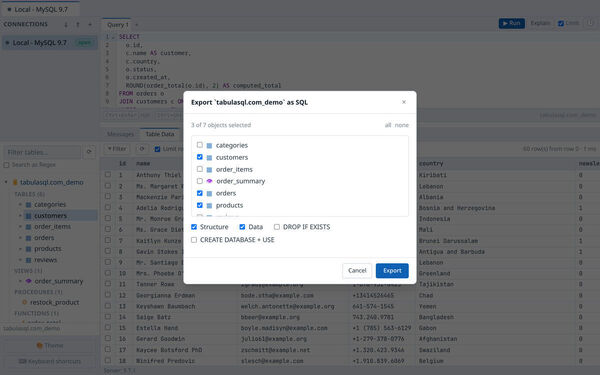This screenshot has height=375, width=600.
Task: Open Keyboard shortcuts
Action: pos(49,361)
